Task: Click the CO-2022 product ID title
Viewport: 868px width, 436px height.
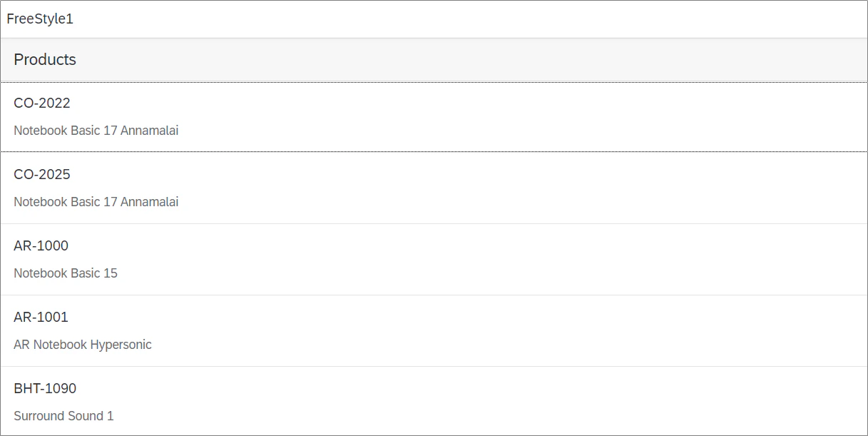Action: [x=42, y=103]
